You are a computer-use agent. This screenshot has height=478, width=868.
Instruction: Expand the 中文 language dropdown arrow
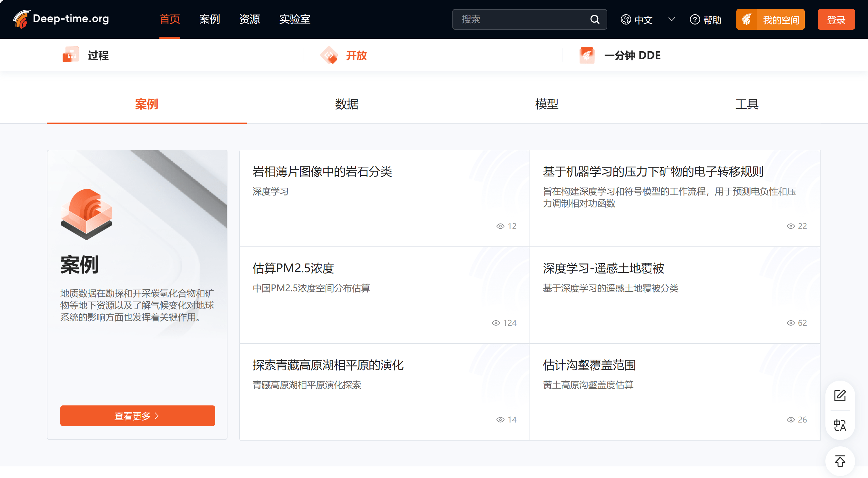point(671,19)
